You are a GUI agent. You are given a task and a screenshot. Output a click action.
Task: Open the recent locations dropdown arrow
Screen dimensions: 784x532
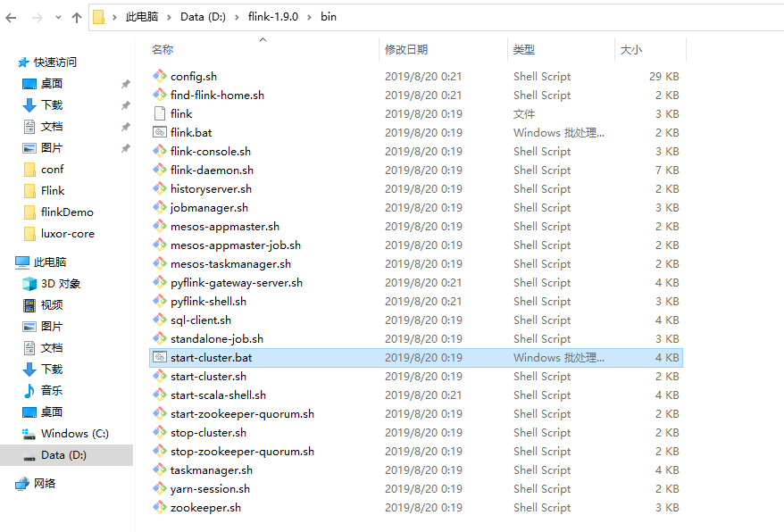point(59,18)
